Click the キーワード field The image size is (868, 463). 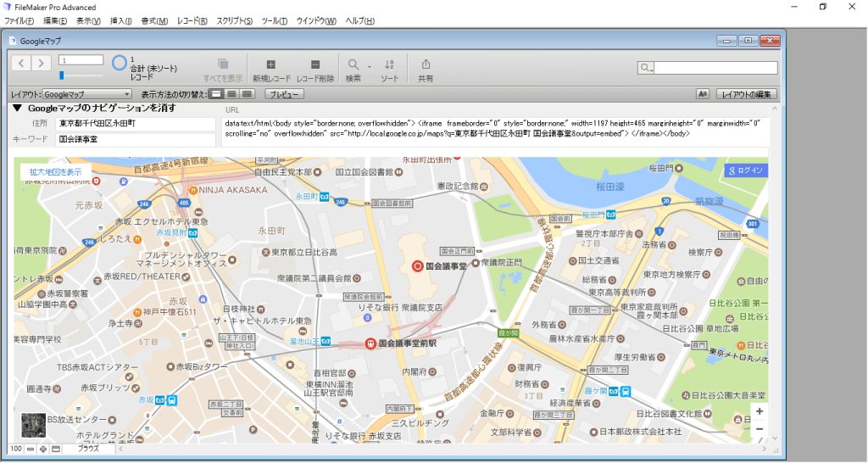tap(136, 140)
